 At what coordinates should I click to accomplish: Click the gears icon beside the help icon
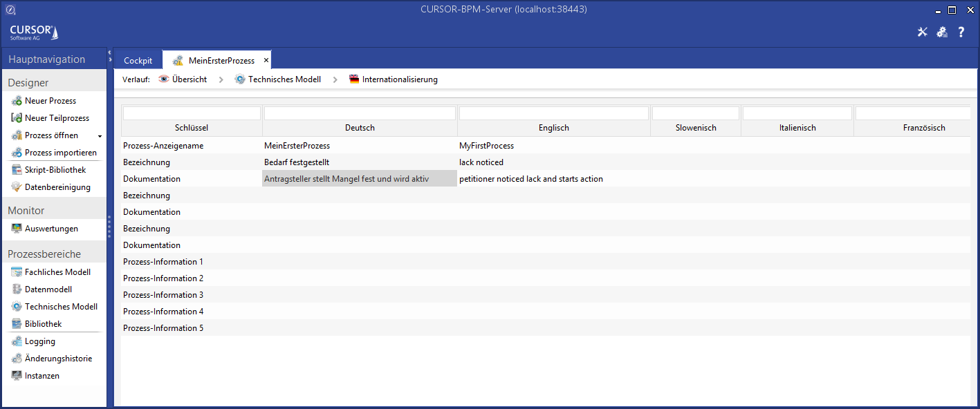coord(941,32)
